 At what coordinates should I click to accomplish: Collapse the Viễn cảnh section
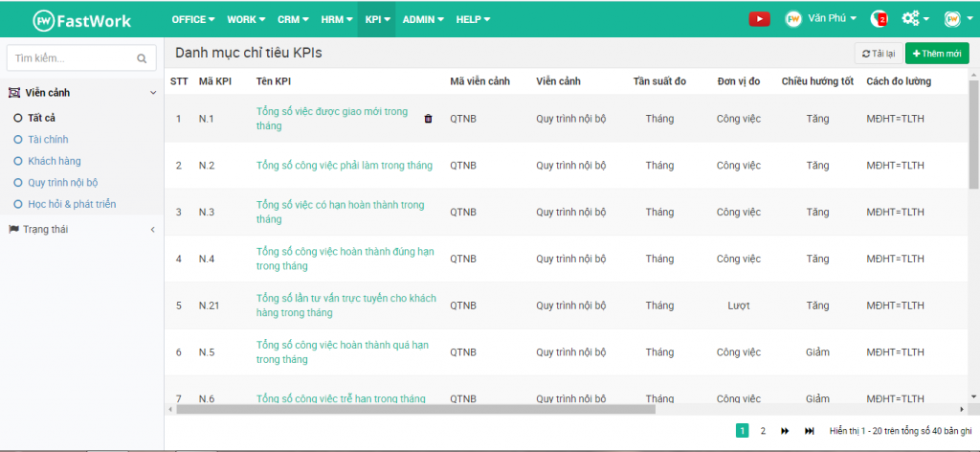pos(153,93)
